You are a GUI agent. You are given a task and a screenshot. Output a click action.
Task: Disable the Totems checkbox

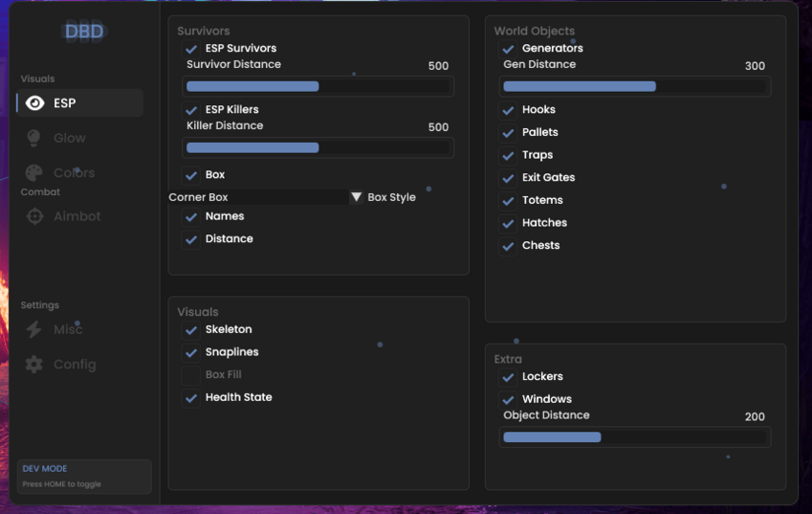(508, 200)
